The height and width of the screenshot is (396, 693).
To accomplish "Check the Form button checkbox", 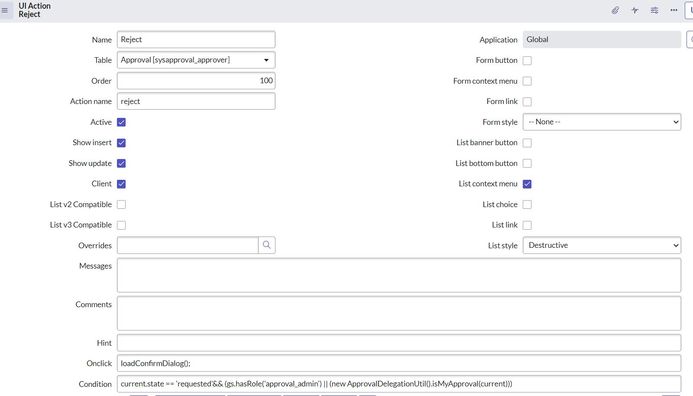I will click(527, 61).
